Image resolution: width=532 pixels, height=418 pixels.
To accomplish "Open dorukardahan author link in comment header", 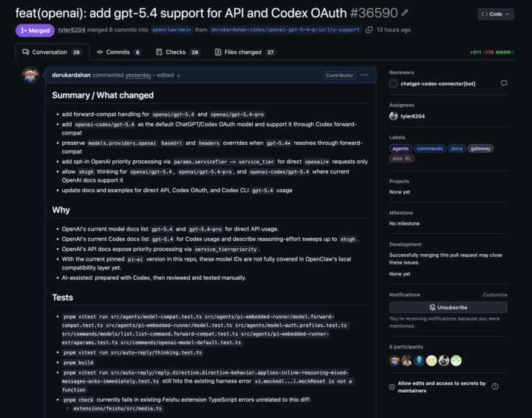I will coord(71,75).
